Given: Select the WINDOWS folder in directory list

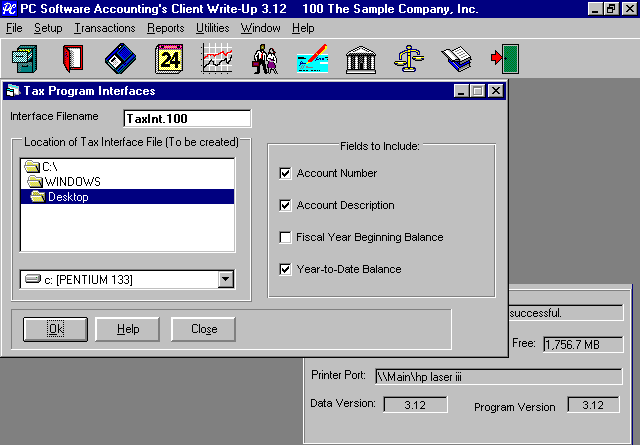Looking at the screenshot, I should tap(127, 182).
